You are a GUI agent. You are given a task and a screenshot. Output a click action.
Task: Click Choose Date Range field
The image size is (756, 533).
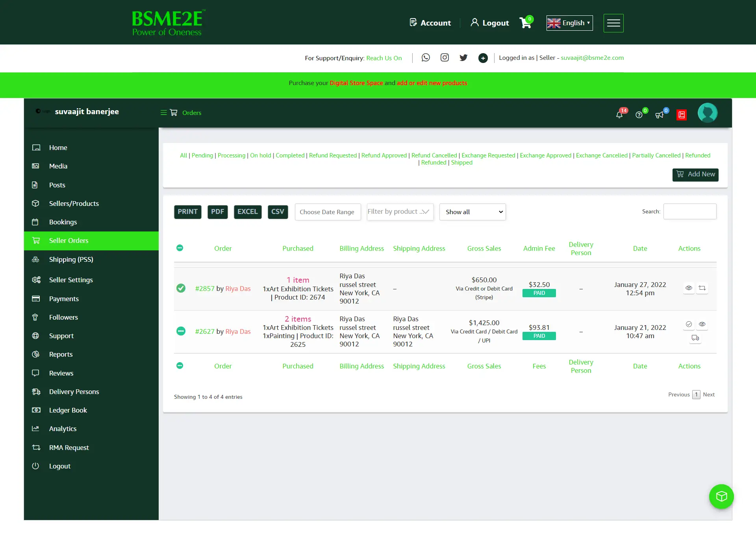328,212
